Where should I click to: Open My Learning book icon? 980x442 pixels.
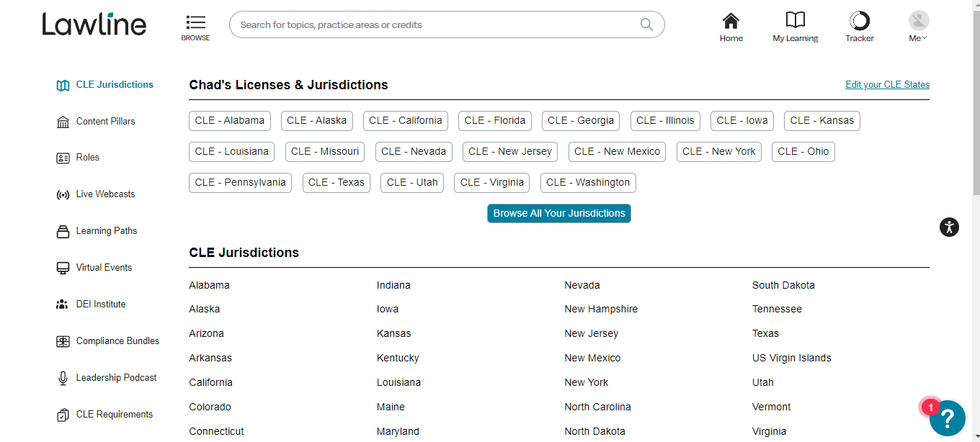796,20
